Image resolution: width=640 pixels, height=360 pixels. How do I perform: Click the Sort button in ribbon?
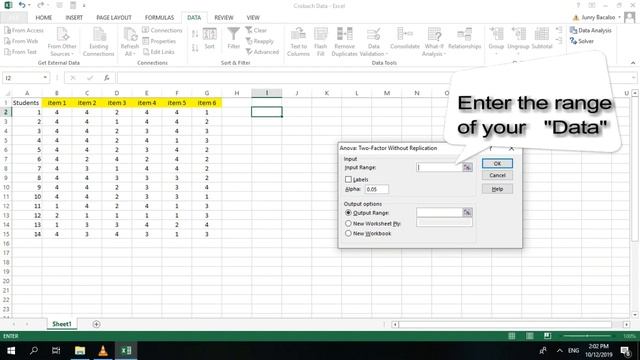209,38
